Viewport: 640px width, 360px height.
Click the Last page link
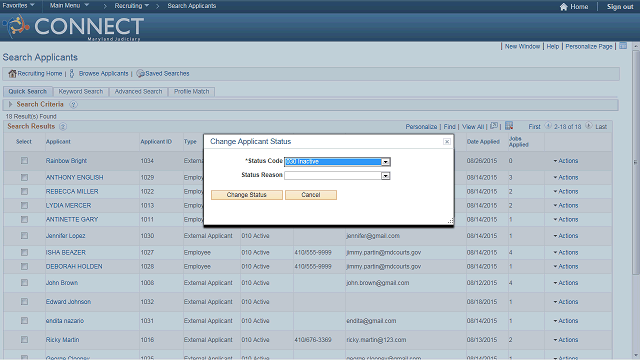tap(601, 127)
